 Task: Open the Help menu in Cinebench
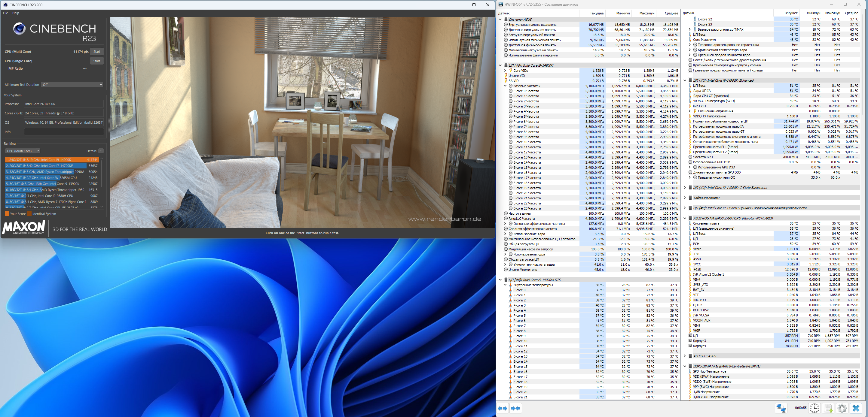coord(16,13)
